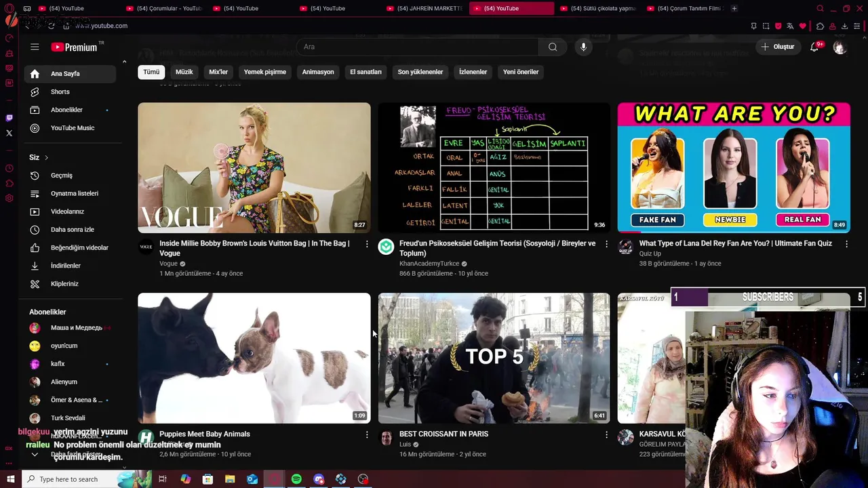This screenshot has height=488, width=868.
Task: Click the YouTube Premium logo
Action: click(x=75, y=47)
